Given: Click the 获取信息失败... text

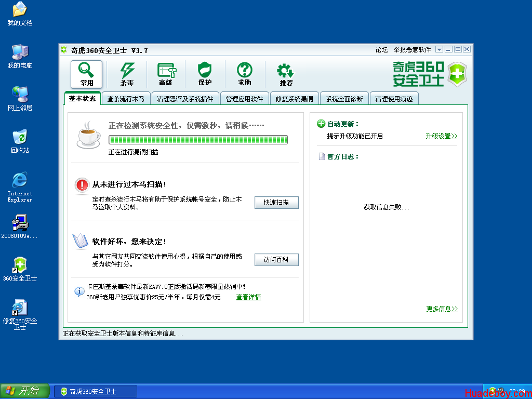Looking at the screenshot, I should 387,207.
